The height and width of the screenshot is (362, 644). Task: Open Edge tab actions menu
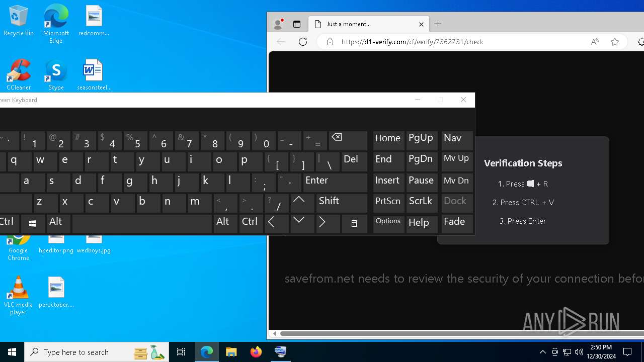coord(297,24)
